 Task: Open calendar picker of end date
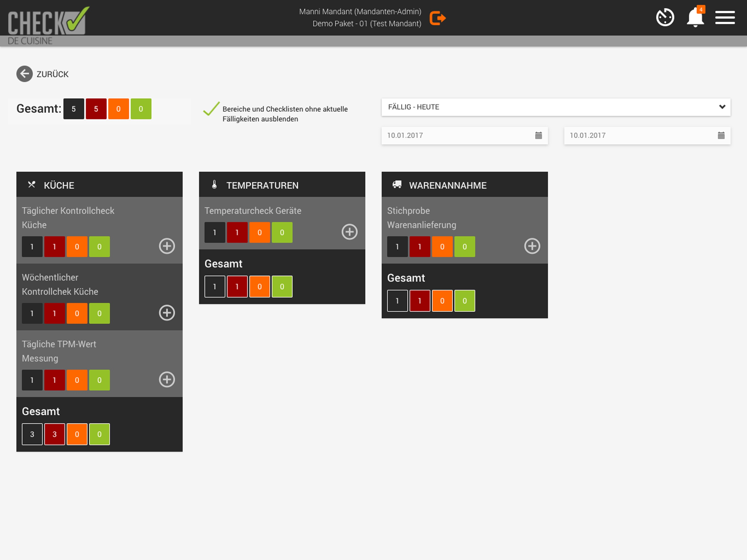721,135
